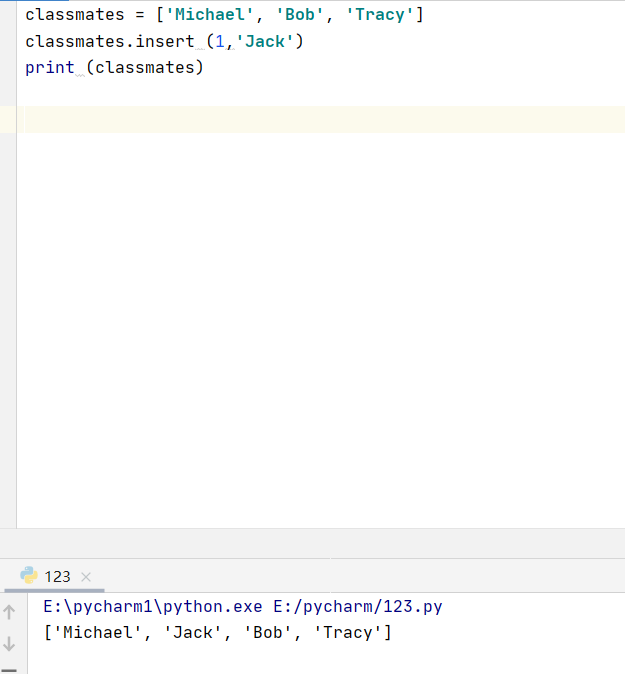Click E:\pycharm1\python.exe text in console

coord(153,607)
